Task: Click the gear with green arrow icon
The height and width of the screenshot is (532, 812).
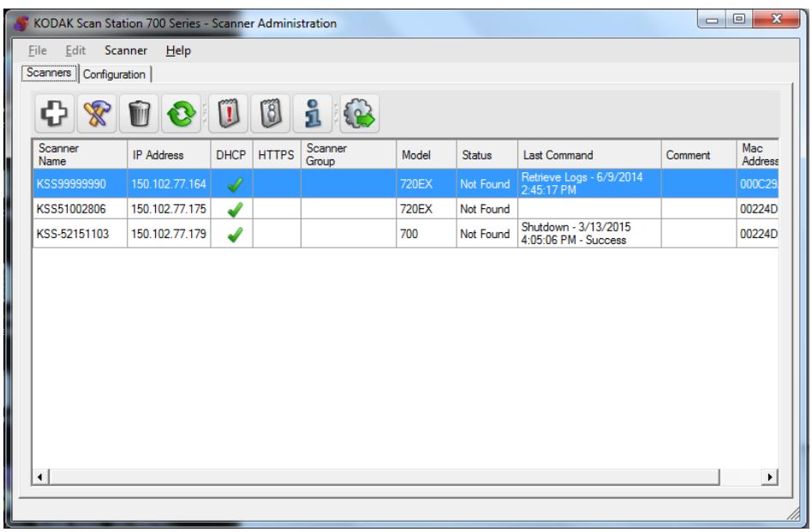Action: (360, 113)
